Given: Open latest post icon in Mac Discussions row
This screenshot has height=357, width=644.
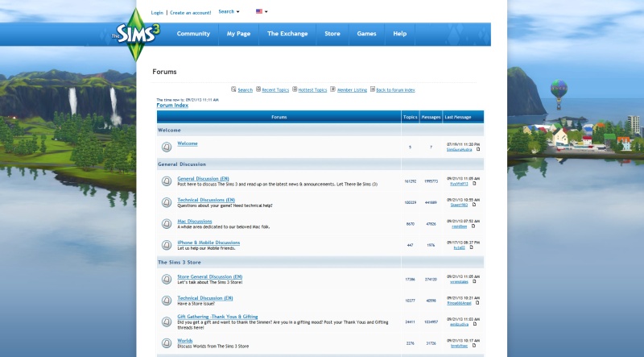Looking at the screenshot, I should (473, 226).
